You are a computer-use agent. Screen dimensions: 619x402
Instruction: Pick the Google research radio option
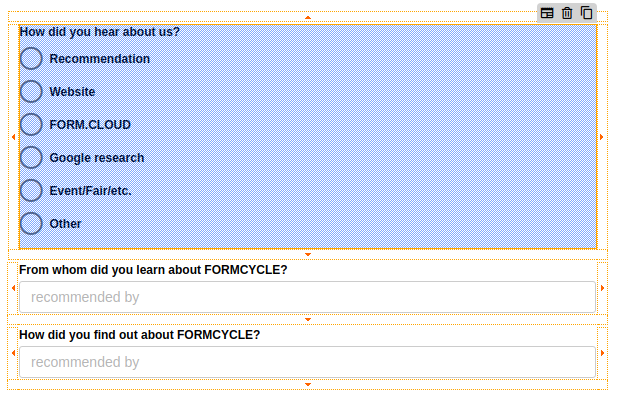coord(32,158)
